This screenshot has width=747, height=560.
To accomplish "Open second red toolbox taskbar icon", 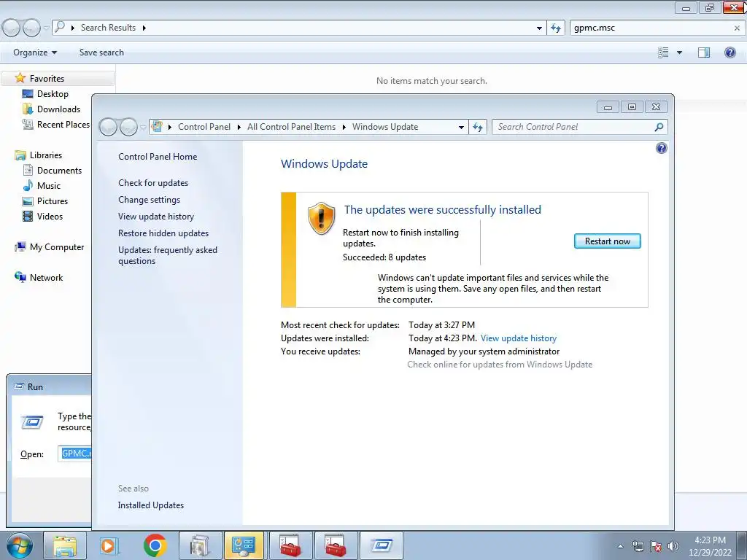I will click(335, 545).
